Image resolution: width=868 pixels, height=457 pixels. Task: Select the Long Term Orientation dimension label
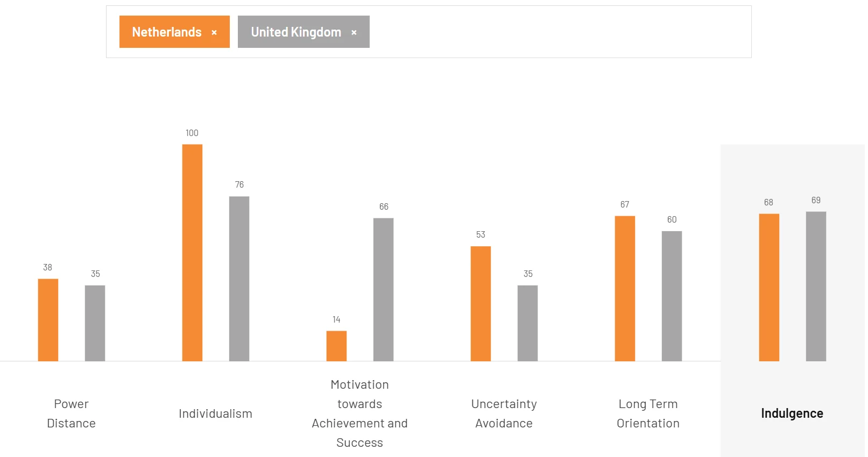[648, 413]
